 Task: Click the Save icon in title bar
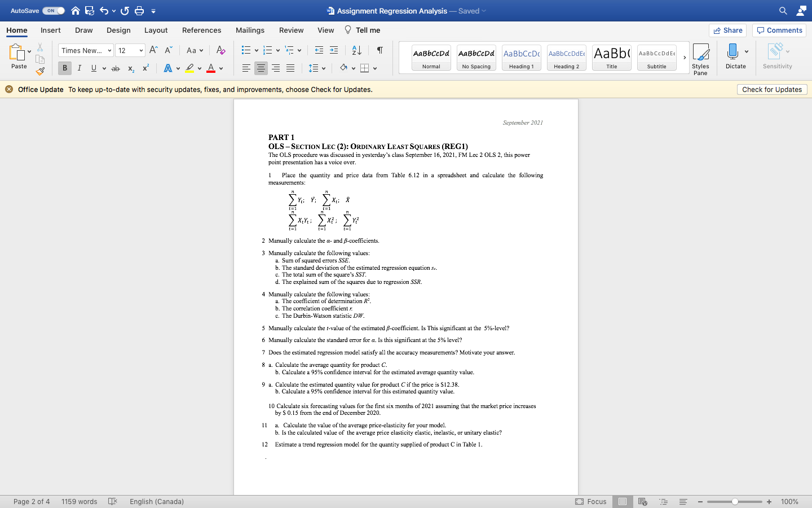pyautogui.click(x=90, y=11)
